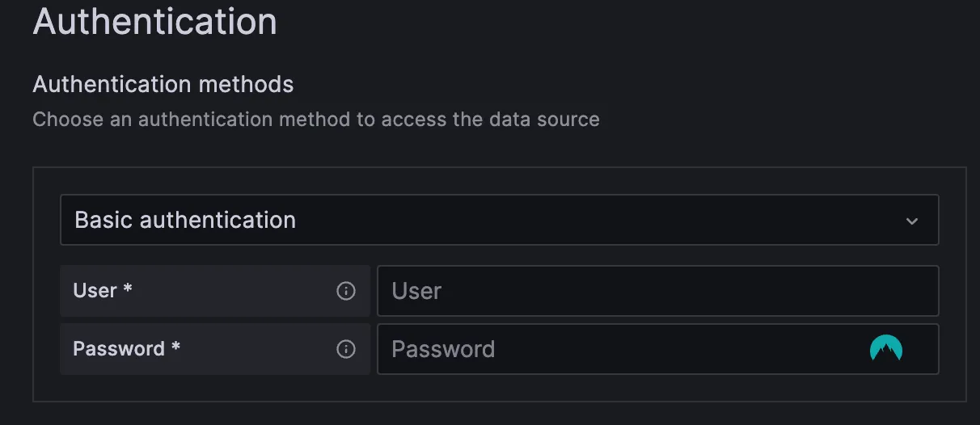Click the required asterisk next to Password
980x425 pixels.
click(x=175, y=349)
